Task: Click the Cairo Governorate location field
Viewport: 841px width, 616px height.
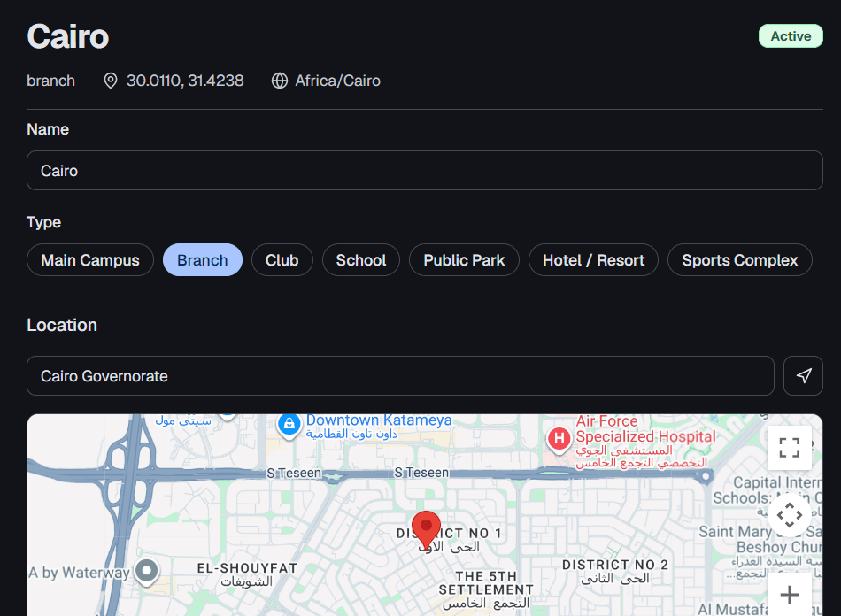Action: tap(400, 376)
